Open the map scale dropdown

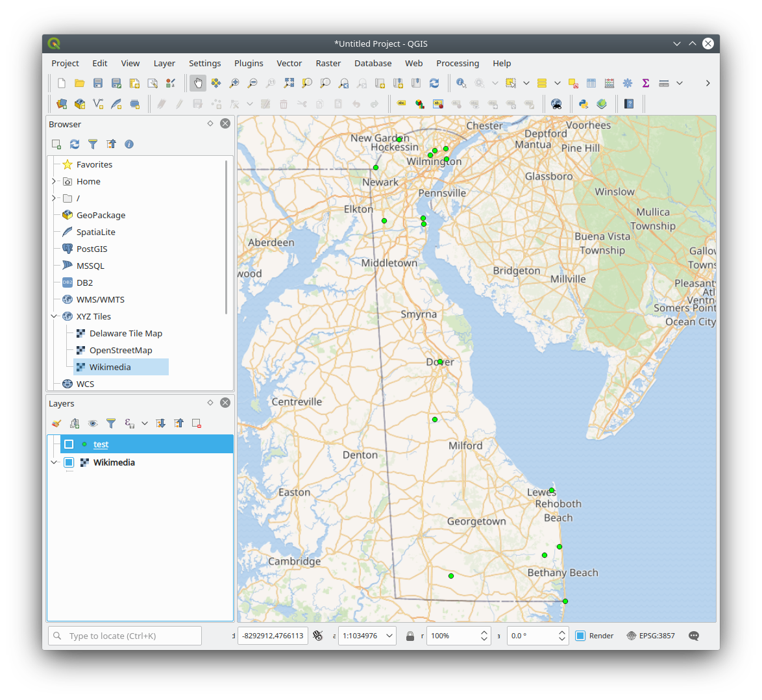point(389,636)
